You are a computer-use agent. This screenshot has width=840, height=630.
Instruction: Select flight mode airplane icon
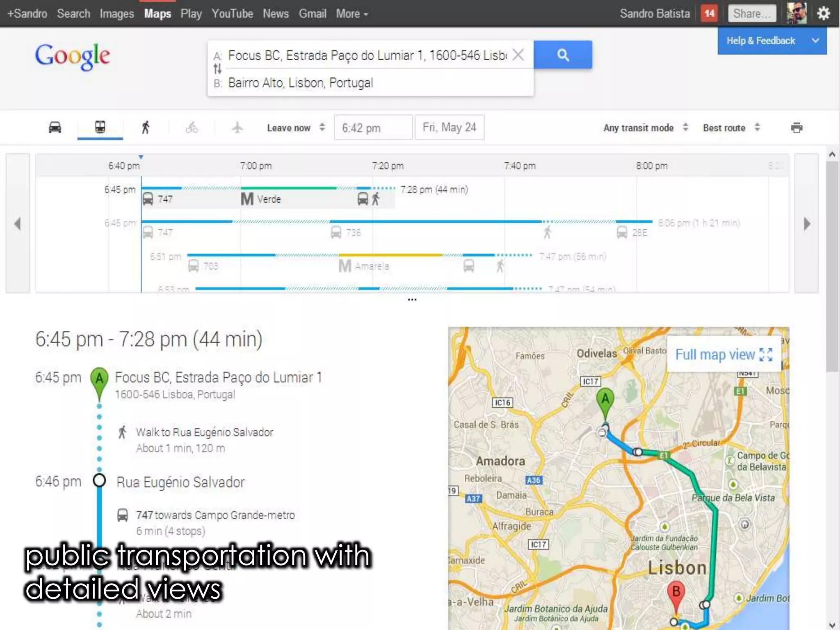pyautogui.click(x=237, y=128)
